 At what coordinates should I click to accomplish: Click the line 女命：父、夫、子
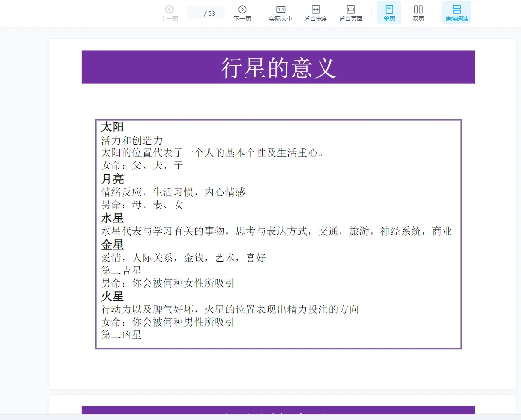[142, 165]
